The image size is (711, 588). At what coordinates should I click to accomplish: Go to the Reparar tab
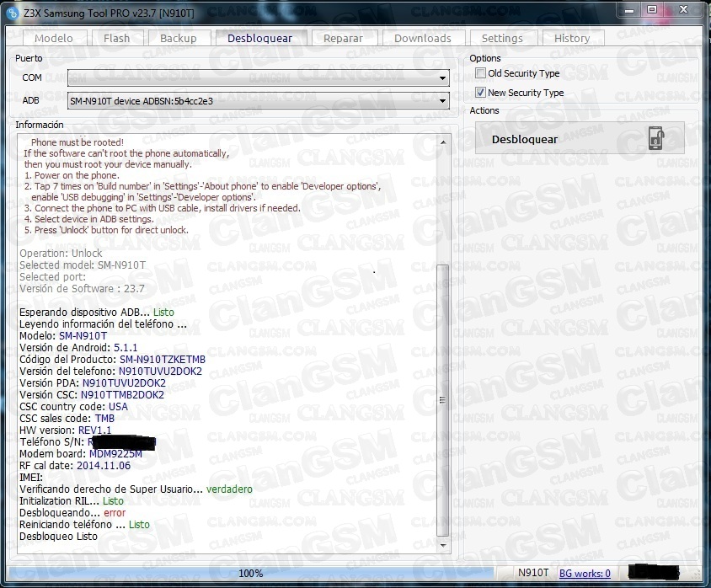[343, 38]
